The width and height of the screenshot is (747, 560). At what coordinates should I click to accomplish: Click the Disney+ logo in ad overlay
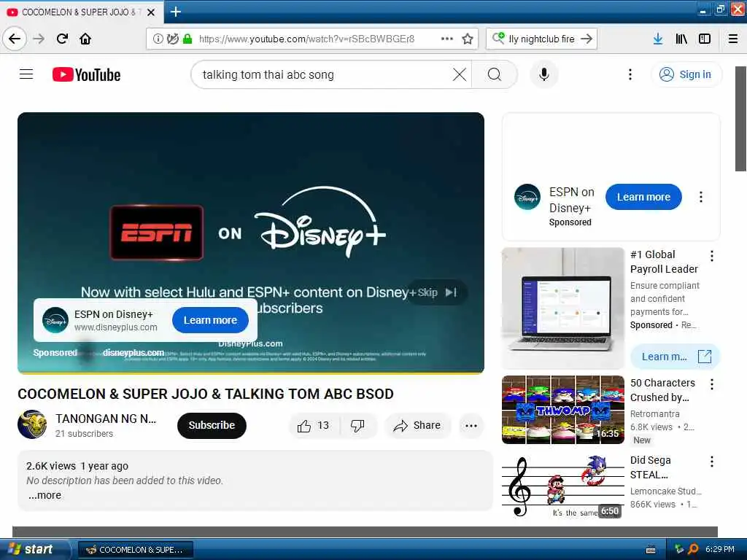(x=55, y=320)
